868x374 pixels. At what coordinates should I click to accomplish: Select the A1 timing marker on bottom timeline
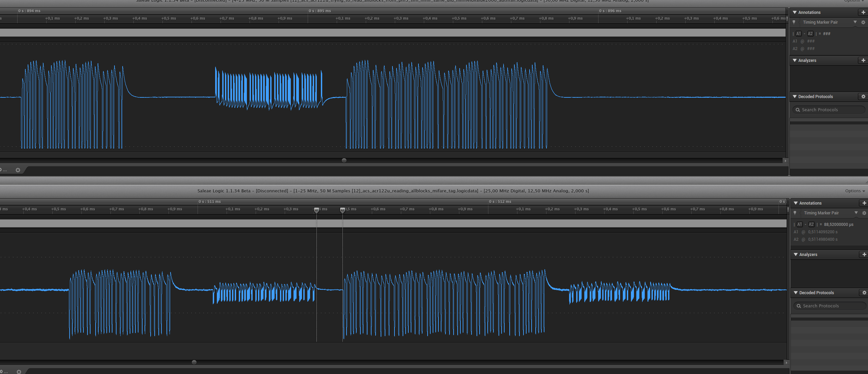click(316, 210)
